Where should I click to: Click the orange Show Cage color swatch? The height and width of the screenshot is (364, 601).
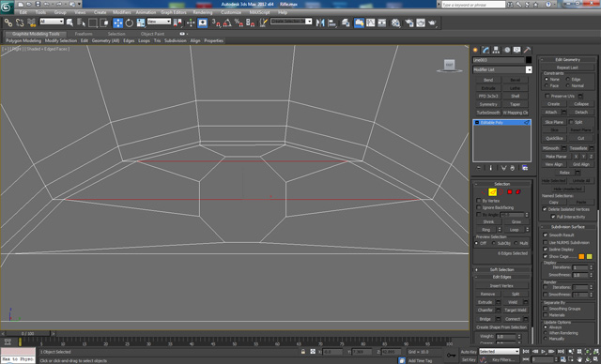[581, 256]
